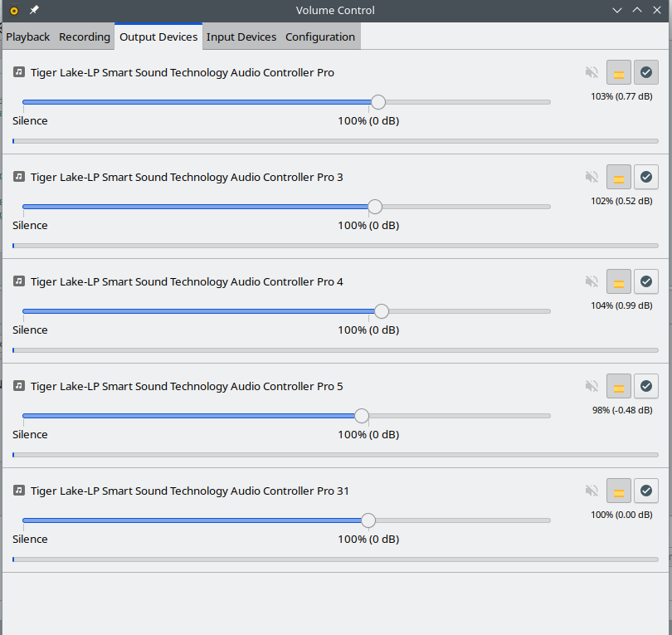This screenshot has height=635, width=672.
Task: Set Controller Pro 4 as fallback device
Action: 645,281
